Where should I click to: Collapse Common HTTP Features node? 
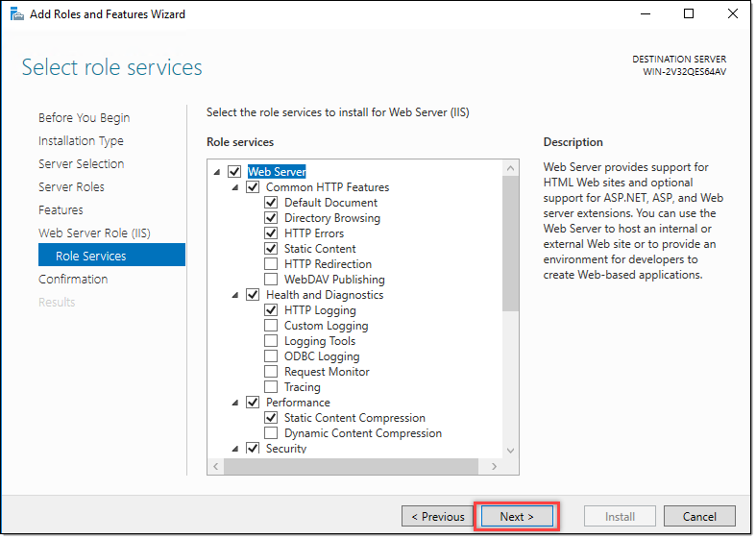(x=235, y=187)
